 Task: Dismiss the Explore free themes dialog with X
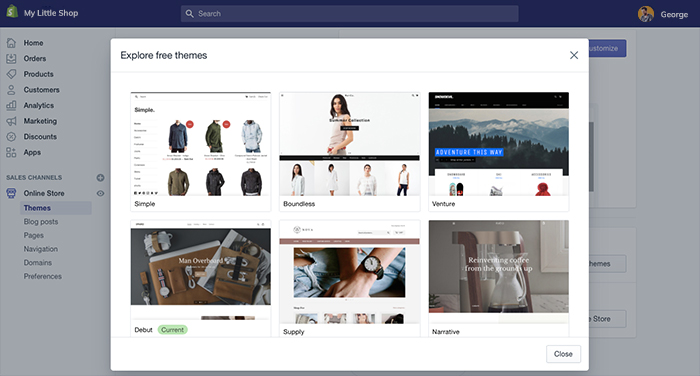coord(574,55)
